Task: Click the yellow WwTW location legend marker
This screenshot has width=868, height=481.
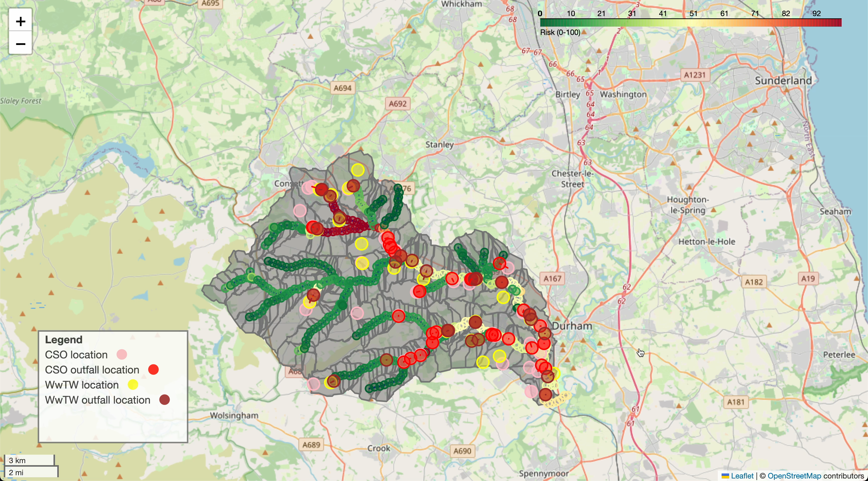Action: click(133, 384)
